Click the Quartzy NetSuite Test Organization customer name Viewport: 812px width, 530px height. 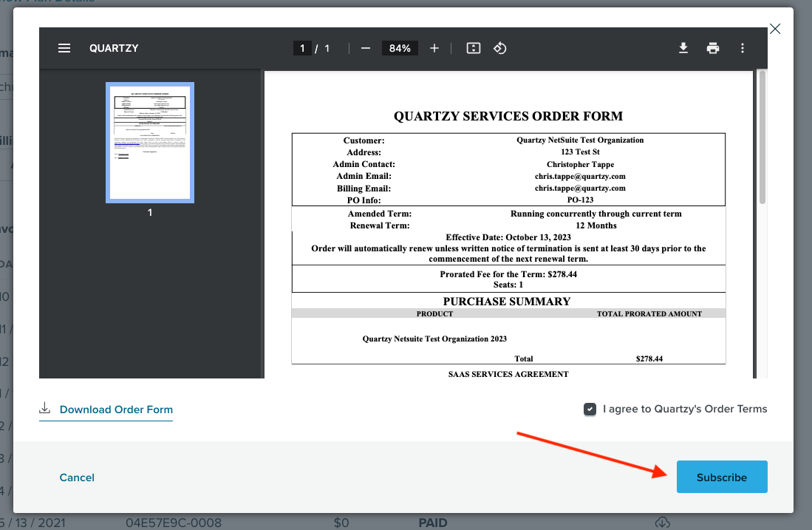coord(580,140)
